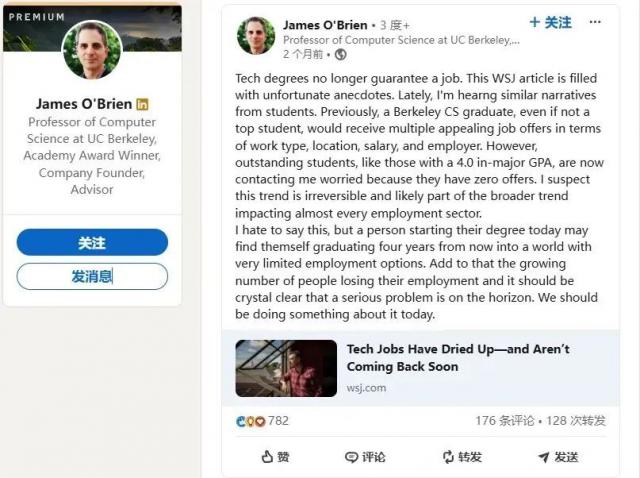The height and width of the screenshot is (478, 640).
Task: View the 128 次转发 reposts count
Action: (x=576, y=421)
